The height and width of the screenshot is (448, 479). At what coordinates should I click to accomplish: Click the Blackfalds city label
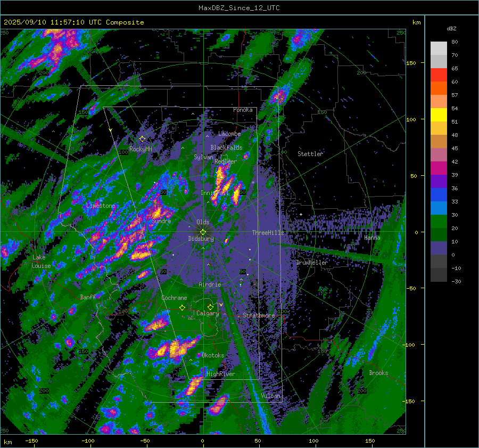point(226,148)
